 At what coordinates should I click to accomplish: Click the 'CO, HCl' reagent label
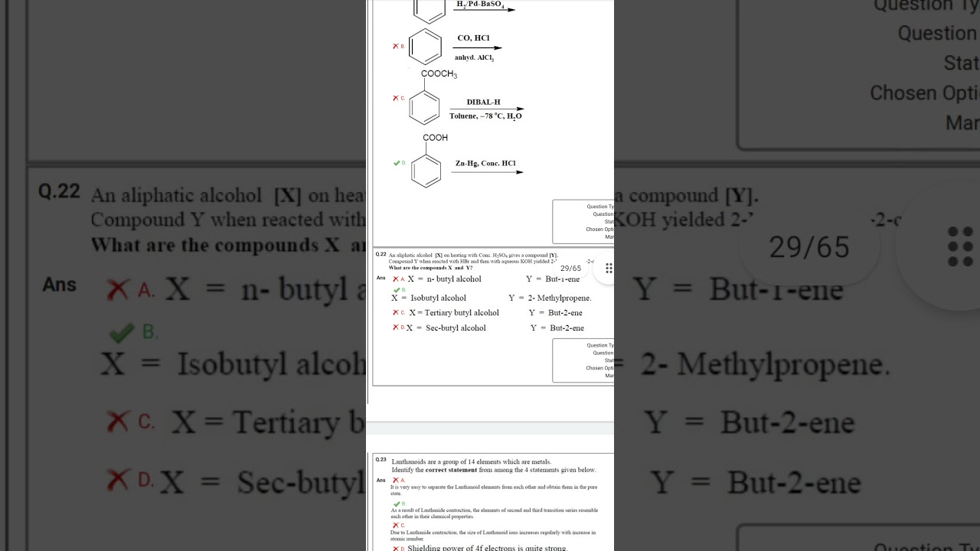tap(474, 37)
